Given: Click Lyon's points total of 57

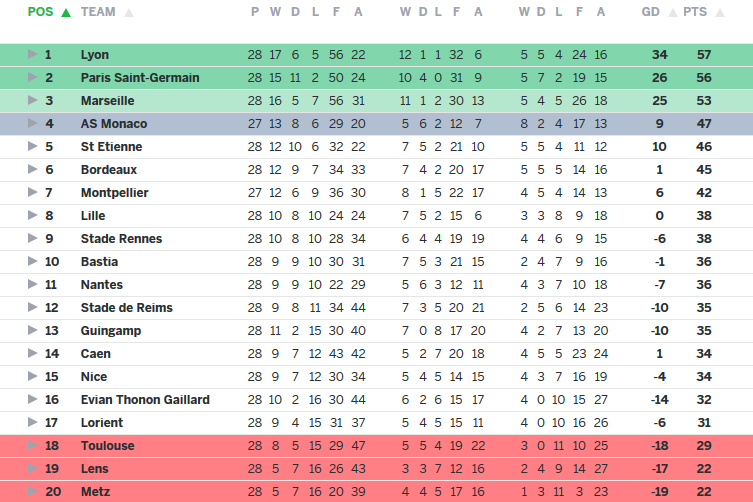Looking at the screenshot, I should [x=703, y=54].
